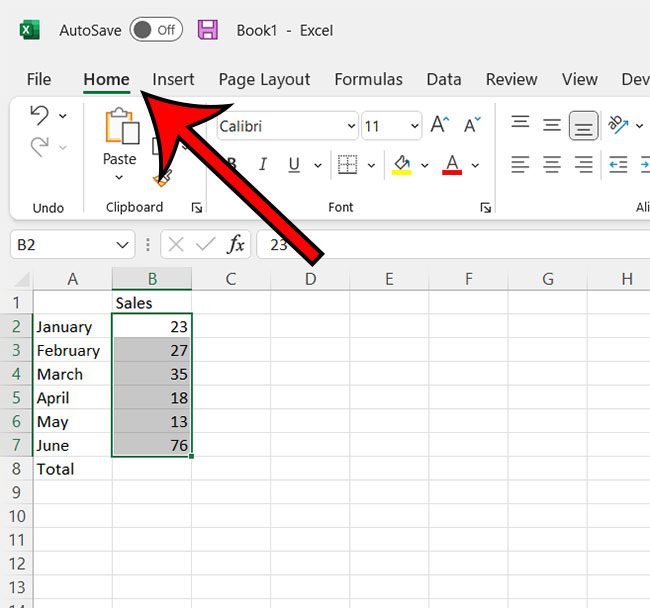Open the Insert ribbon tab
Screen dimensions: 650x608
tap(173, 80)
